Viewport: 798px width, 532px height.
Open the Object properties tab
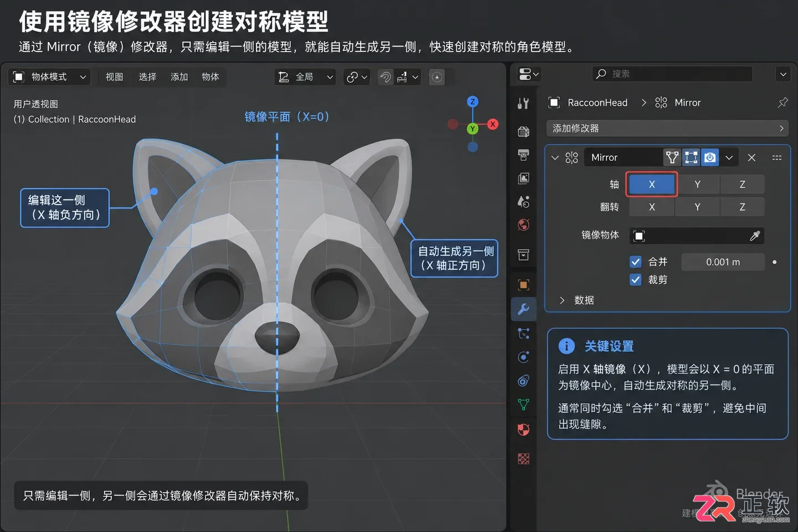[x=523, y=285]
